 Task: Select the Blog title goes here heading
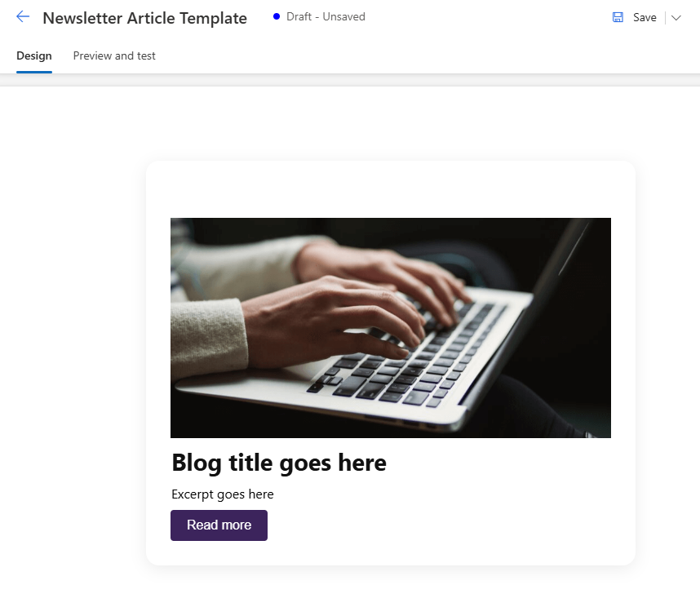click(279, 463)
